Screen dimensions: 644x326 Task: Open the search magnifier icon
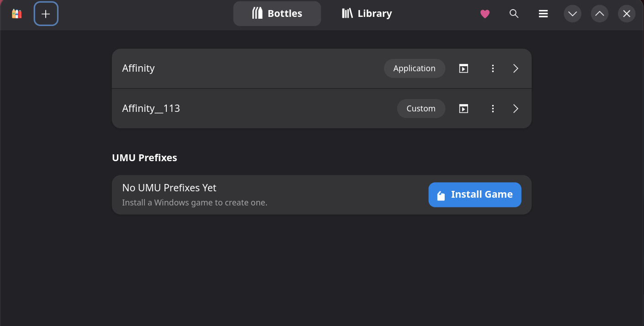(514, 14)
